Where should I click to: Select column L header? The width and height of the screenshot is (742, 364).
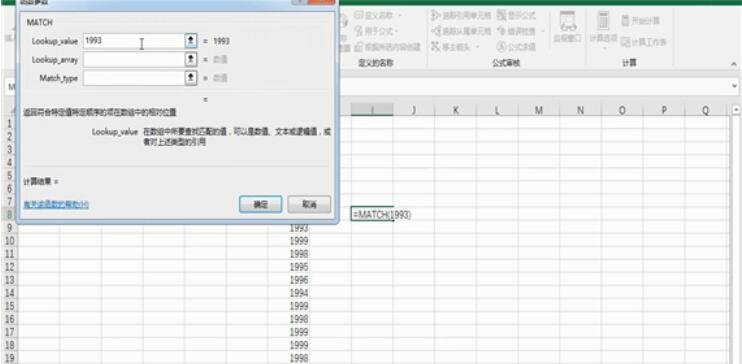coord(497,110)
